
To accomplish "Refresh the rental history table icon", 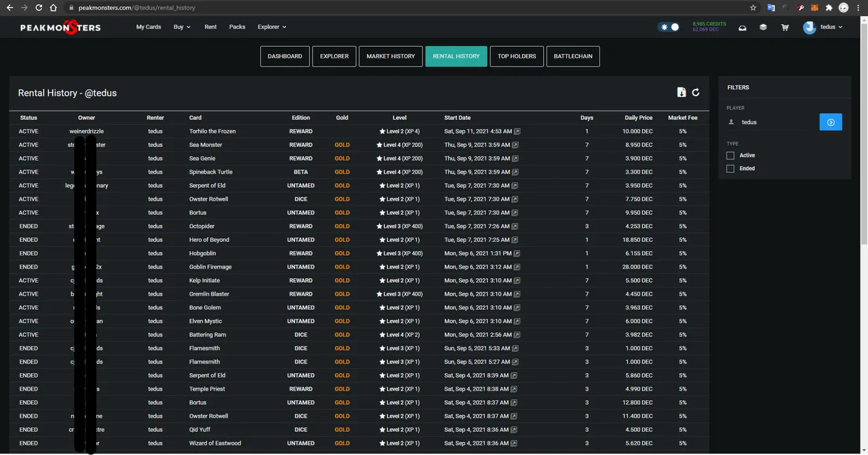I will pyautogui.click(x=696, y=92).
